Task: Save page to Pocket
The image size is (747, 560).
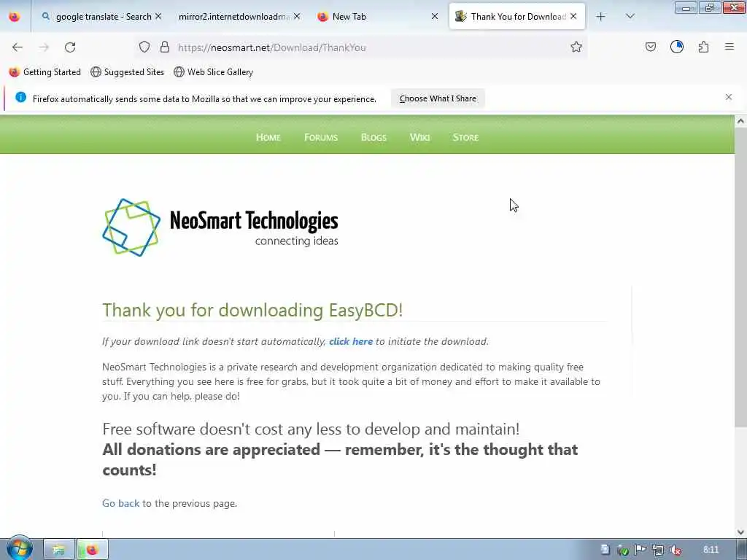Action: coord(650,47)
